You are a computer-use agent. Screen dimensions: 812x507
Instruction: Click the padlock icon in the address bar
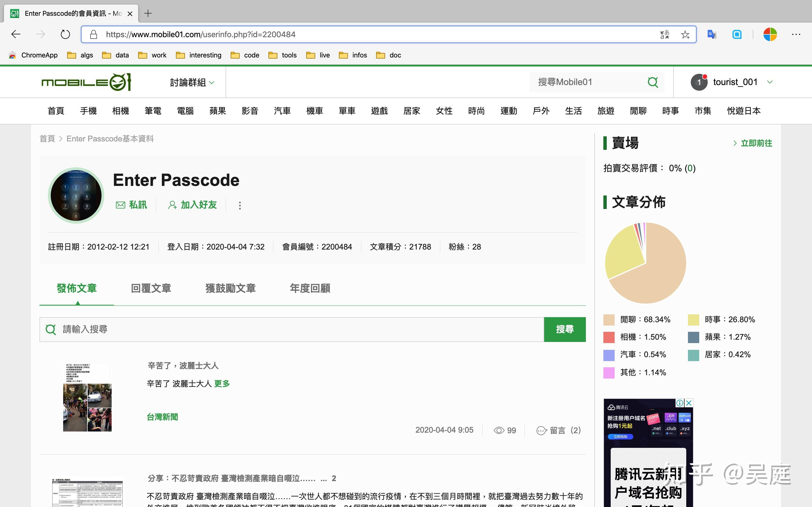[x=93, y=34]
